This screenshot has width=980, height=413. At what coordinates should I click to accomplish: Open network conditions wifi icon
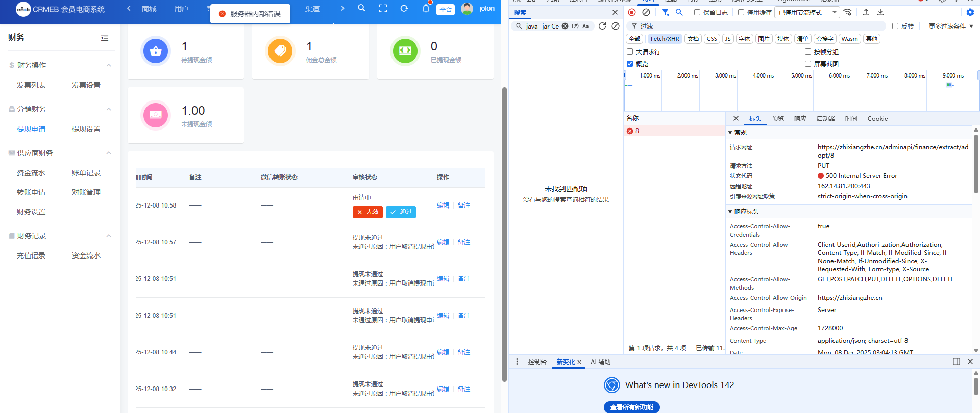pos(848,12)
